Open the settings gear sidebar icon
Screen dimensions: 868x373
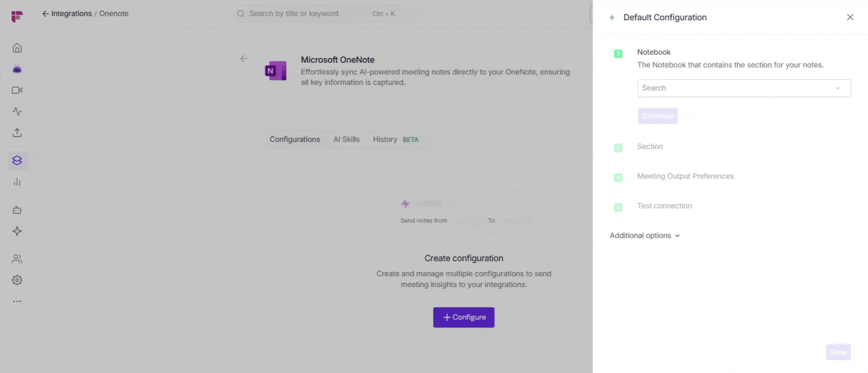point(17,280)
